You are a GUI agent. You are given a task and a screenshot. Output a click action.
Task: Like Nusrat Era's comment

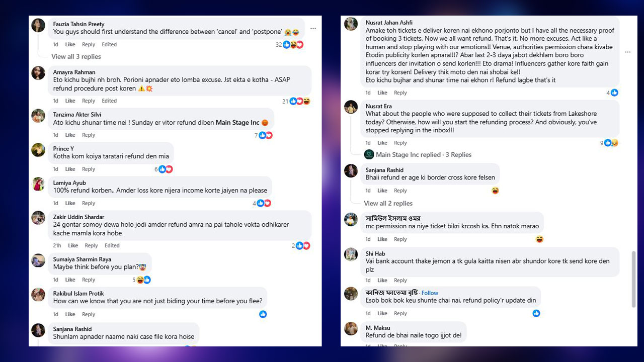pyautogui.click(x=382, y=143)
